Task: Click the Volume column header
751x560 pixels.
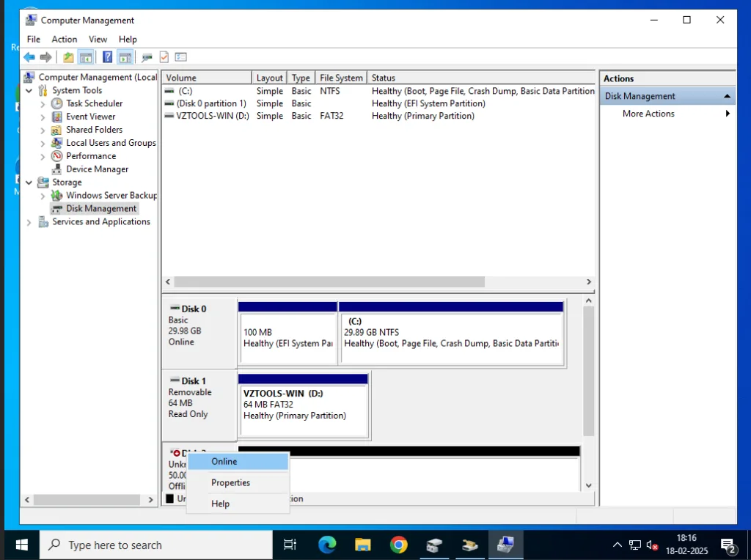Action: 207,78
